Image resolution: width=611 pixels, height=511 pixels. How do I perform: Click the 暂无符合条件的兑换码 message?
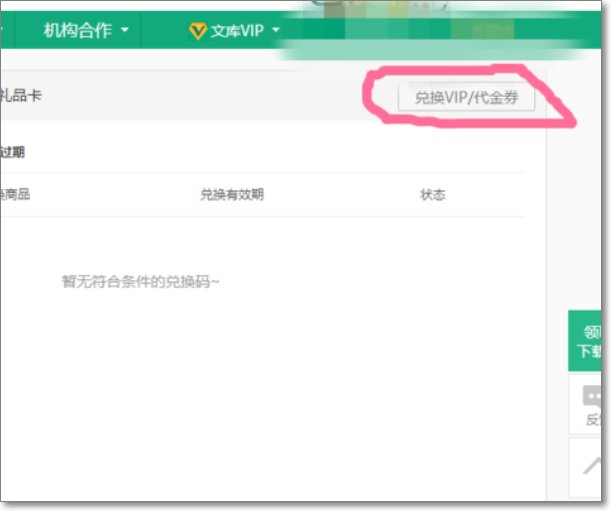point(140,281)
